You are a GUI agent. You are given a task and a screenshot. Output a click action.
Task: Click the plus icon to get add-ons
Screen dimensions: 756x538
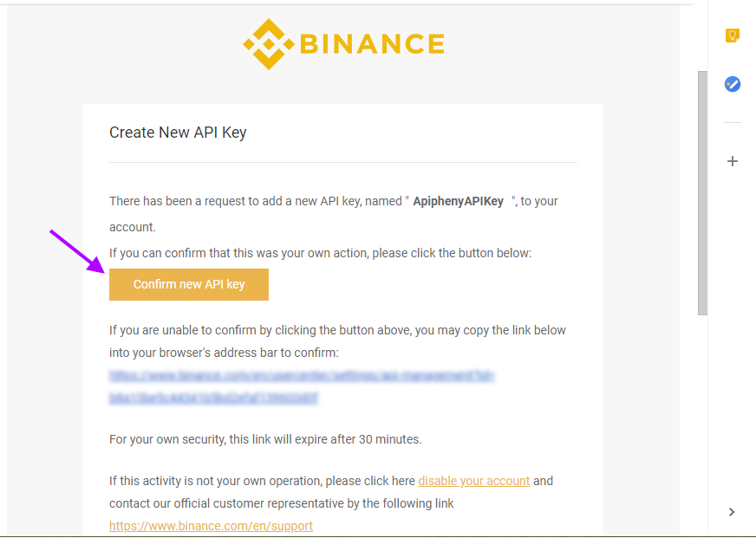[x=732, y=161]
